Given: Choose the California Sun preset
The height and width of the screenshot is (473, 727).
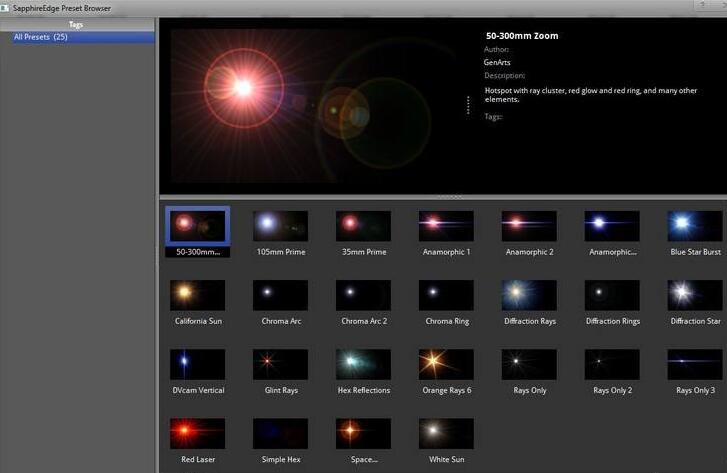Looking at the screenshot, I should point(197,295).
